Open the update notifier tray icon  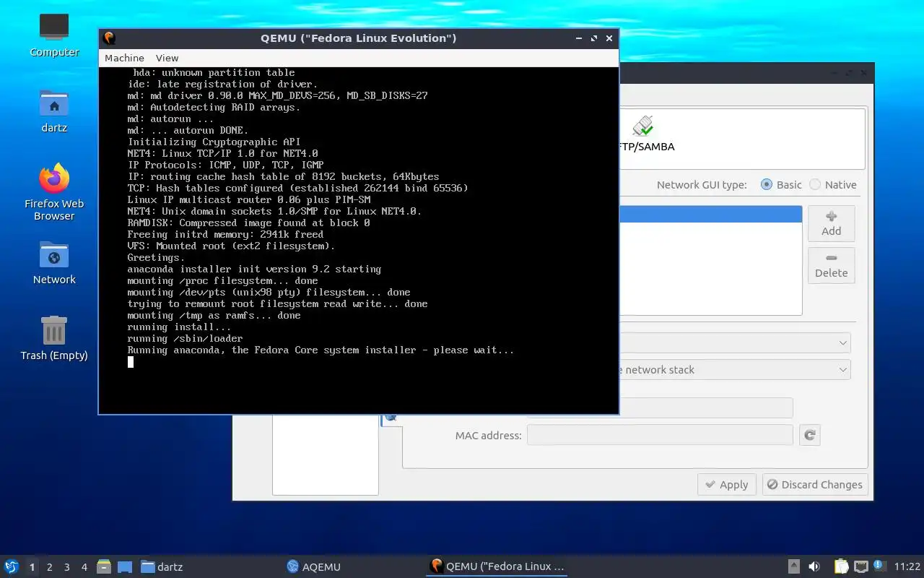click(879, 566)
